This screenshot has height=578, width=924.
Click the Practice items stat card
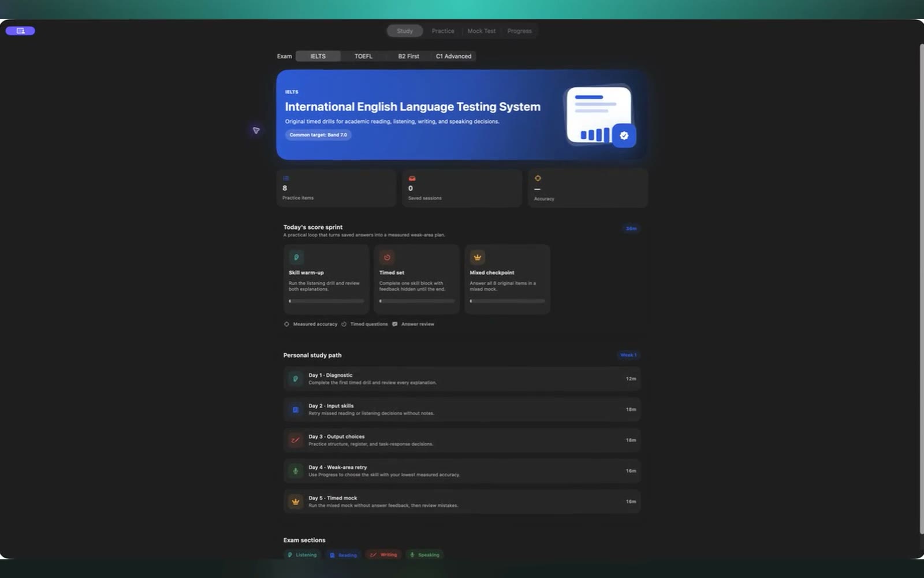336,188
